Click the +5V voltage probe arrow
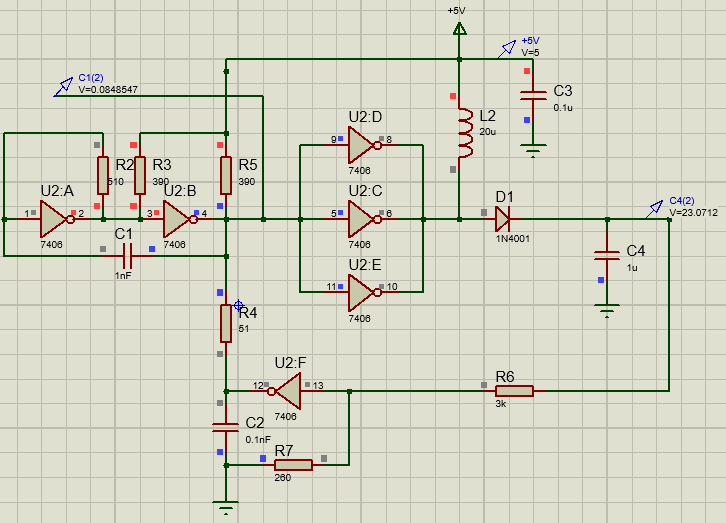The width and height of the screenshot is (726, 523). click(507, 49)
